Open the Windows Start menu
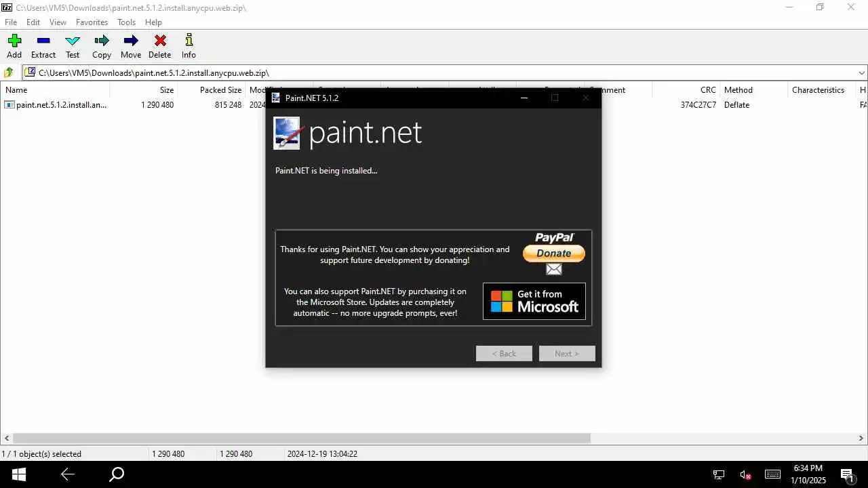Viewport: 868px width, 488px height. point(19,474)
